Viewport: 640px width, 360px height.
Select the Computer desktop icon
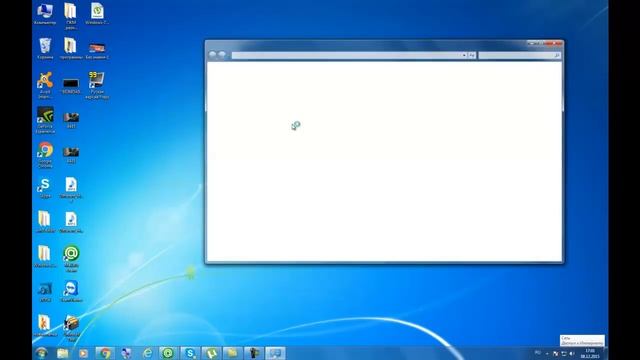(45, 14)
